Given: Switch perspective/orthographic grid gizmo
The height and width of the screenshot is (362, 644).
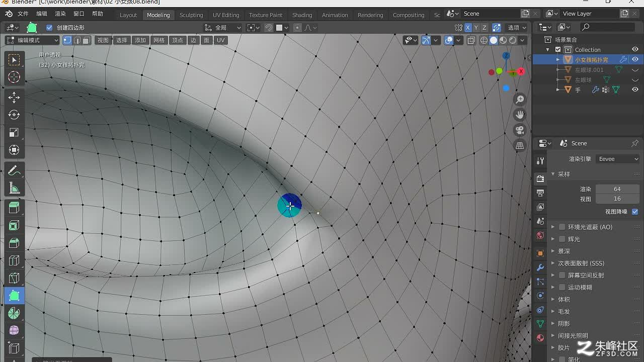Looking at the screenshot, I should point(520,145).
